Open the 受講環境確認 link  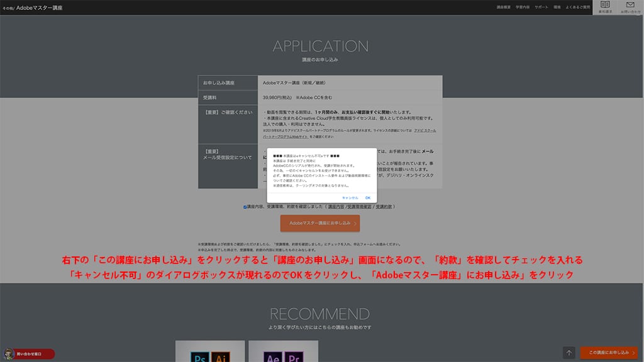pyautogui.click(x=359, y=207)
